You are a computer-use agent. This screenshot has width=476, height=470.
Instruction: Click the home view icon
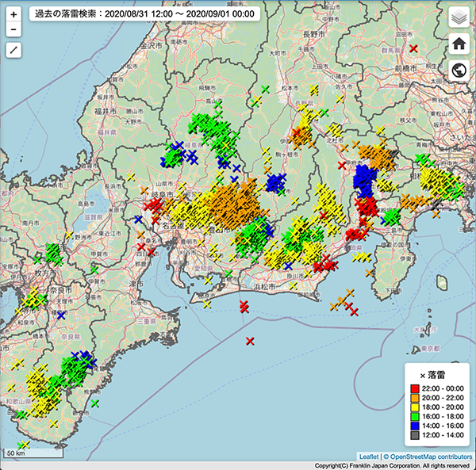point(458,44)
